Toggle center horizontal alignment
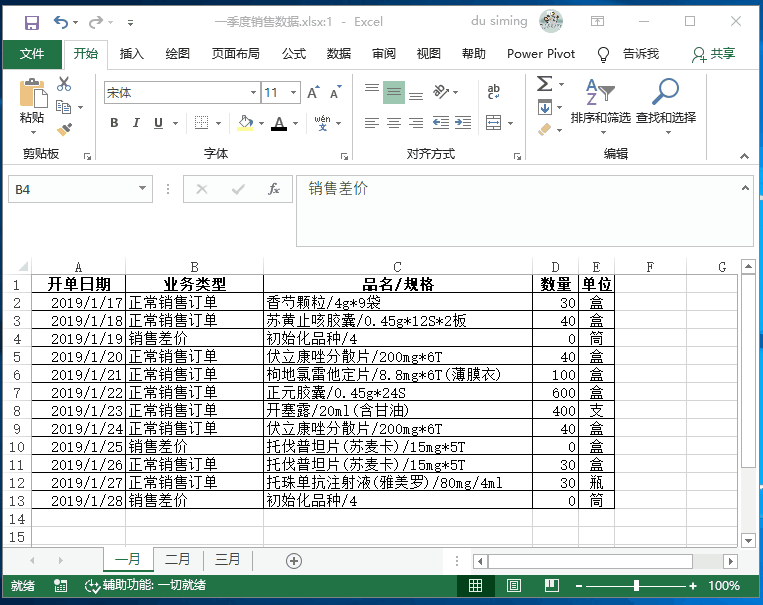 [394, 123]
